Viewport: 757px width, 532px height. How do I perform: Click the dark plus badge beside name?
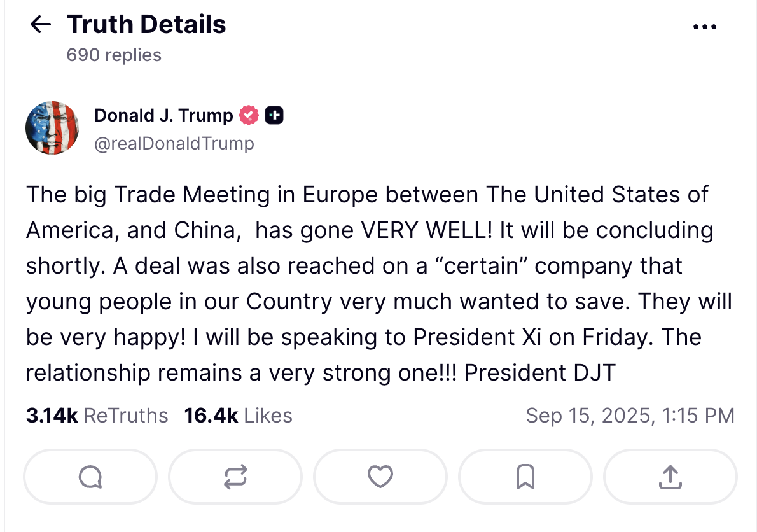(274, 115)
